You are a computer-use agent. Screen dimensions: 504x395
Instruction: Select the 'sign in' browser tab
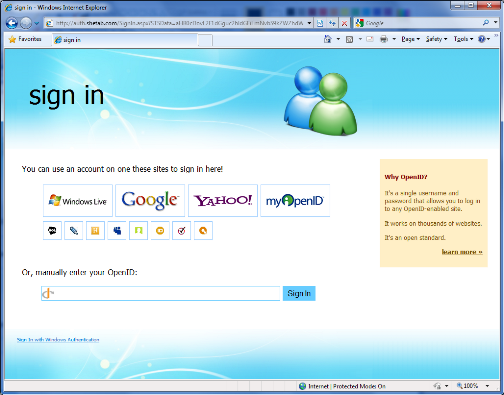tap(125, 40)
